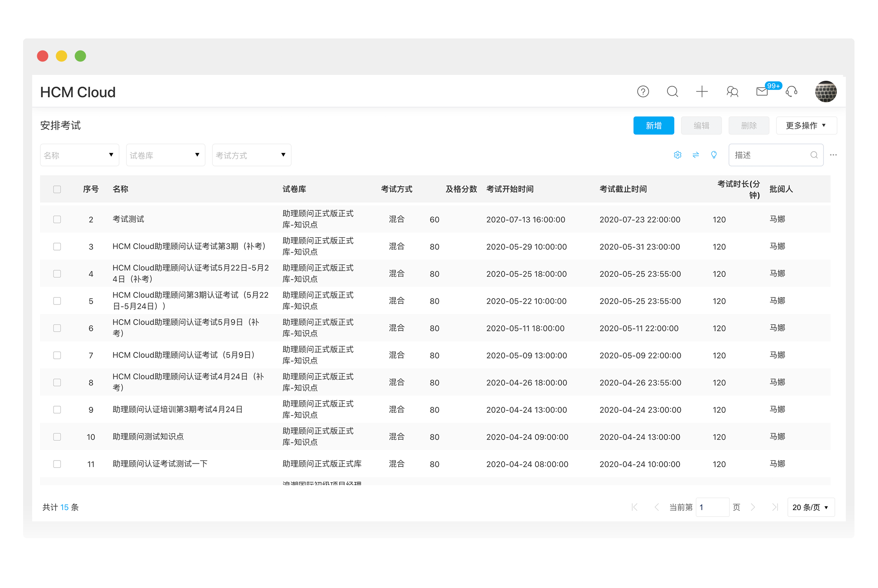
Task: Click the 及格分数 column header
Action: click(x=461, y=189)
